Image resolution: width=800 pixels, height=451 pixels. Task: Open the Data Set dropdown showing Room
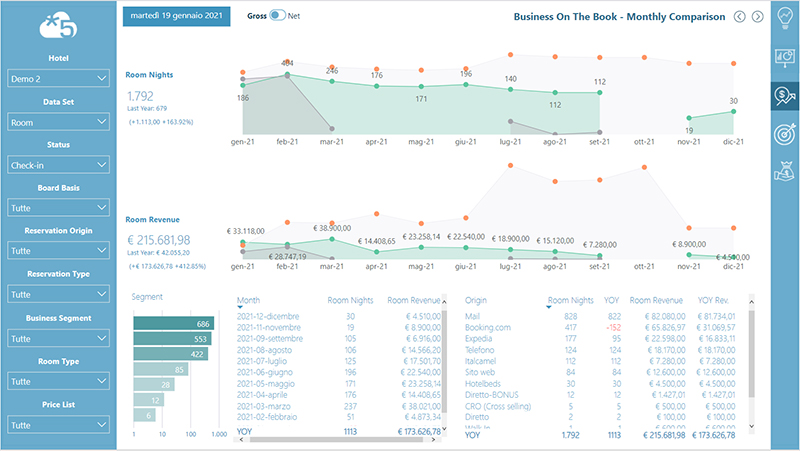point(58,122)
